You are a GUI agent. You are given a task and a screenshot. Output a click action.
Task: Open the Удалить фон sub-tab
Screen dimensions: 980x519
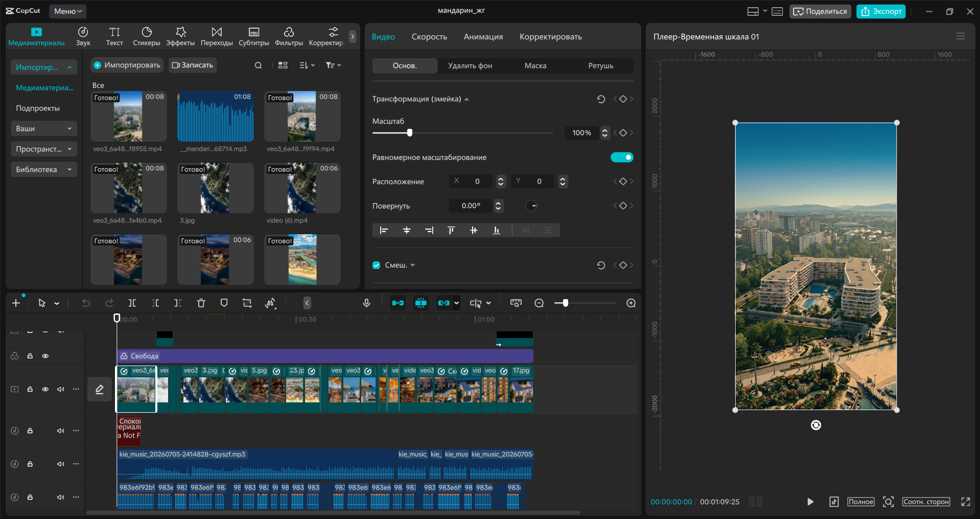tap(470, 65)
